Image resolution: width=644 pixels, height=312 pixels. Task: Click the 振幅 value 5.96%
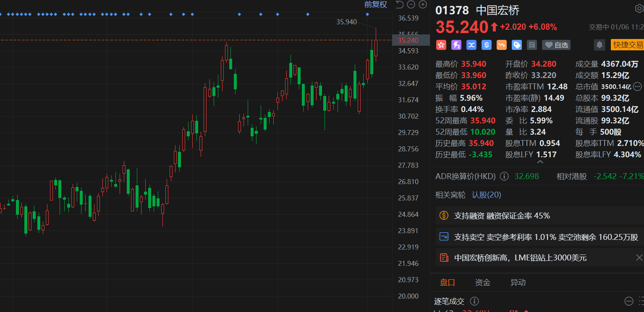click(x=471, y=98)
